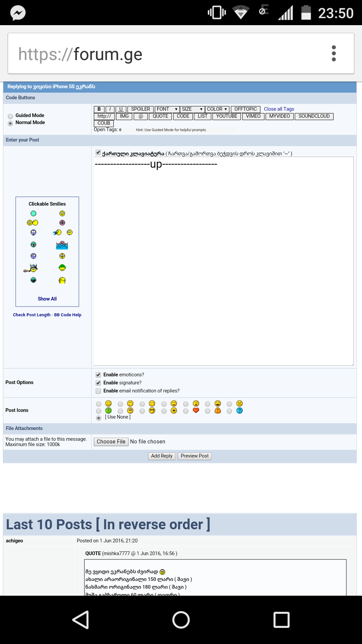Insert a SPOILER tag
362x644 pixels.
tap(140, 109)
